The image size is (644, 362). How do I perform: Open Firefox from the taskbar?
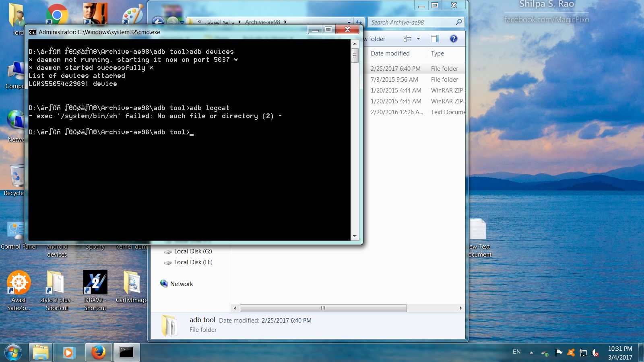click(98, 352)
